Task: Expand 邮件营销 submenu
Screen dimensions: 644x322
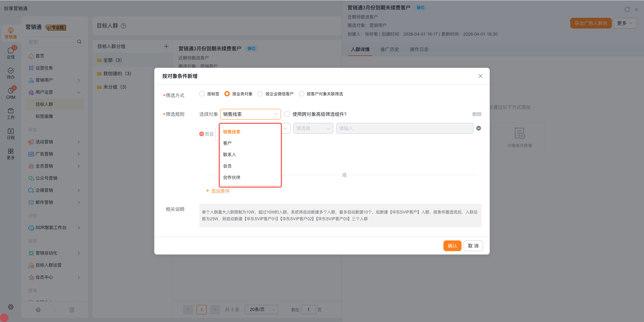Action: tap(79, 202)
